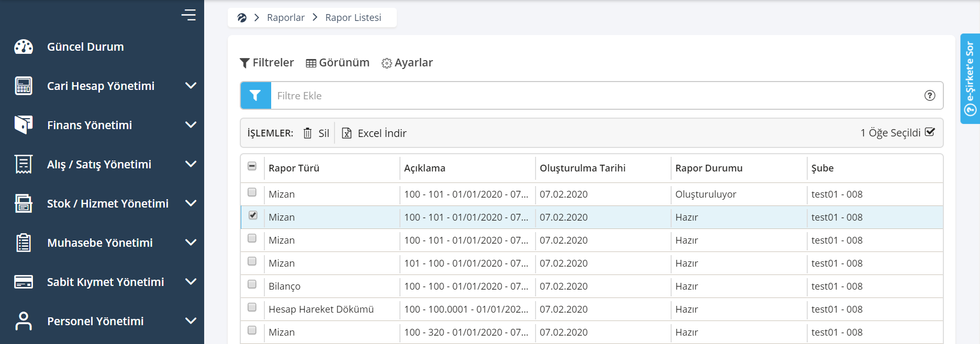
Task: Click the Finans Yönetimi wallet icon
Action: [x=24, y=125]
